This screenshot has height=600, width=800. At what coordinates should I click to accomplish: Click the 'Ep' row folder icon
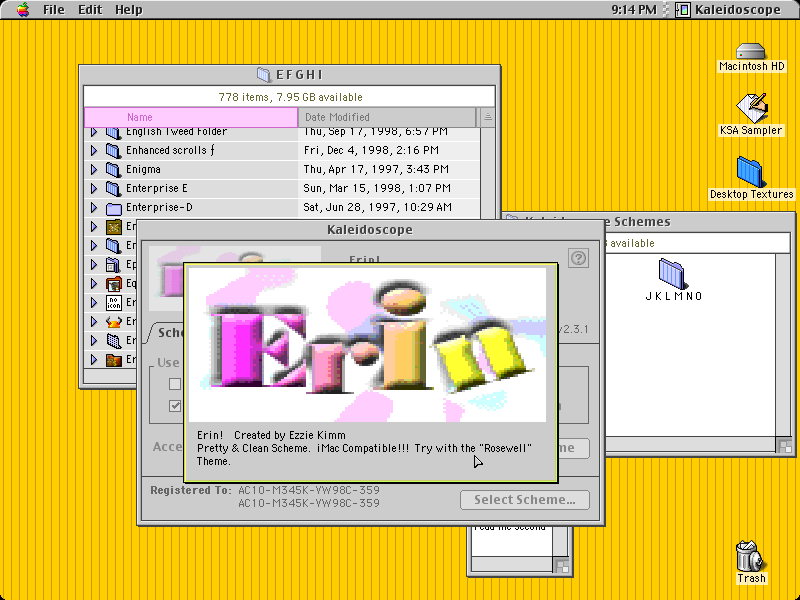[x=113, y=264]
